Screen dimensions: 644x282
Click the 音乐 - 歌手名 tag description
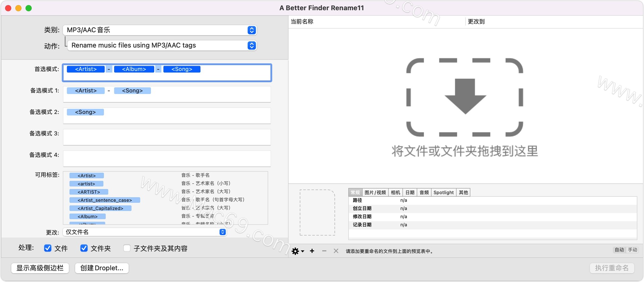(196, 175)
